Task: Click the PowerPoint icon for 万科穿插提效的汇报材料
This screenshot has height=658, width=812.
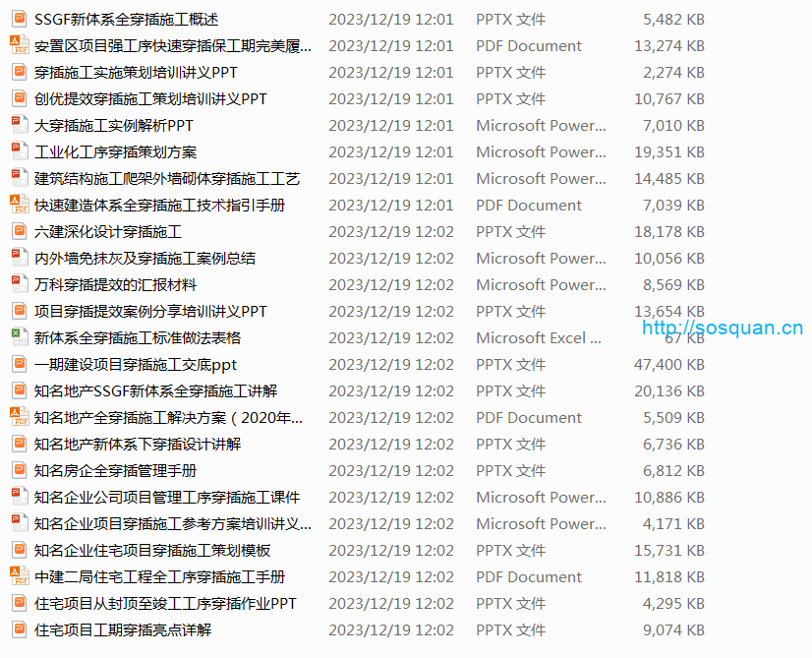Action: point(19,284)
